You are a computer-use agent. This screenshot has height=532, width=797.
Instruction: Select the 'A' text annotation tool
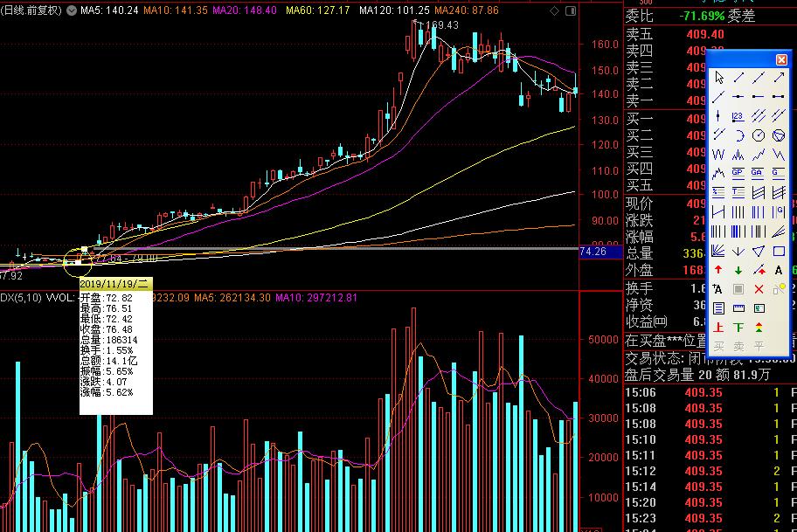point(779,270)
